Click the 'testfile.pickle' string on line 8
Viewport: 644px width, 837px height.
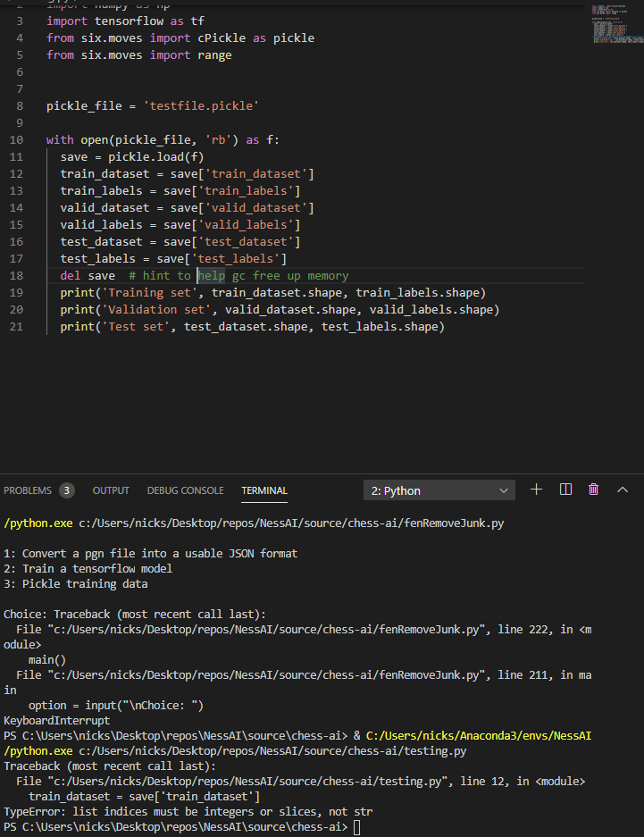[201, 105]
